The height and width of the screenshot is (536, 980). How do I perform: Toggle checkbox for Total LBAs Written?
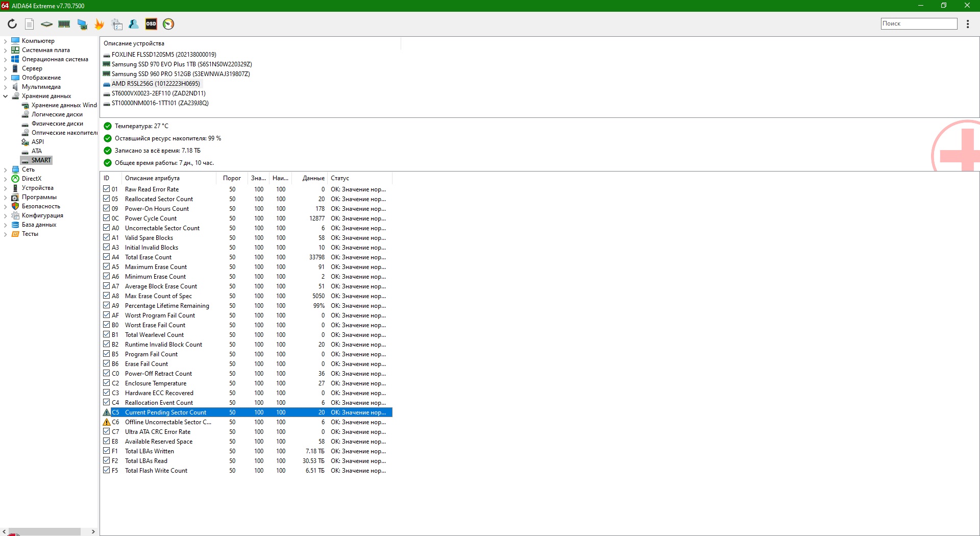click(107, 451)
